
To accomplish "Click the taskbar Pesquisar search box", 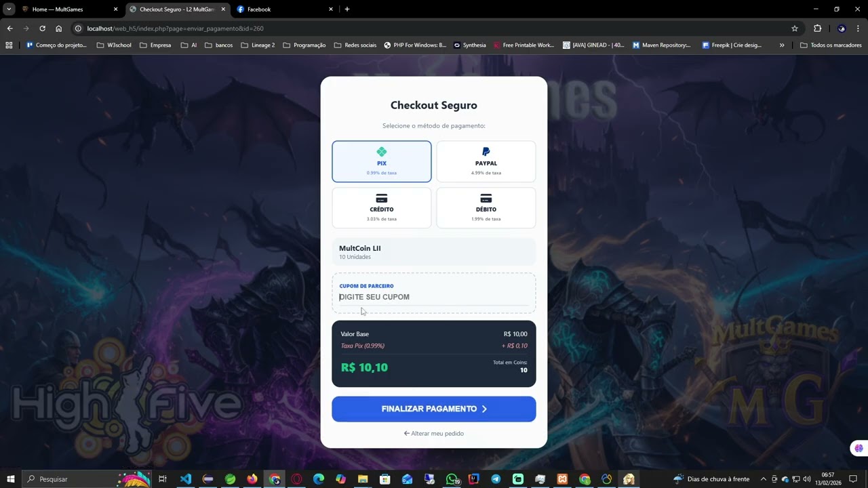I will click(x=88, y=479).
